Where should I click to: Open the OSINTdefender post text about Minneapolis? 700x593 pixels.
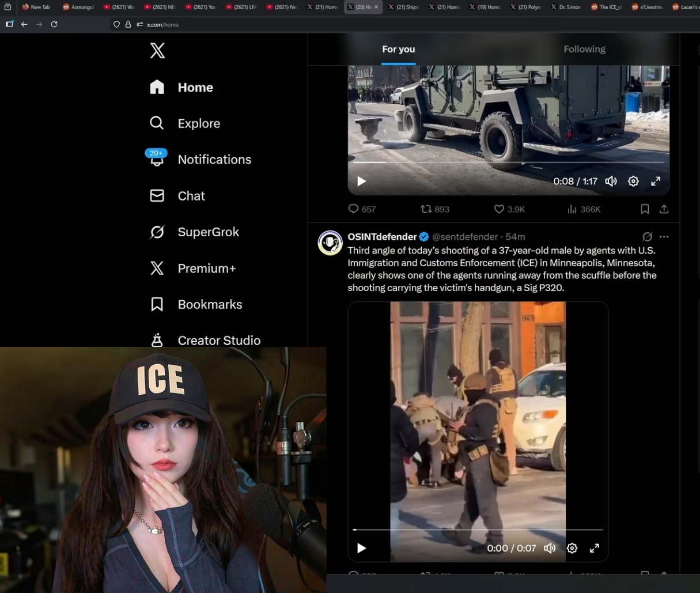click(x=502, y=269)
